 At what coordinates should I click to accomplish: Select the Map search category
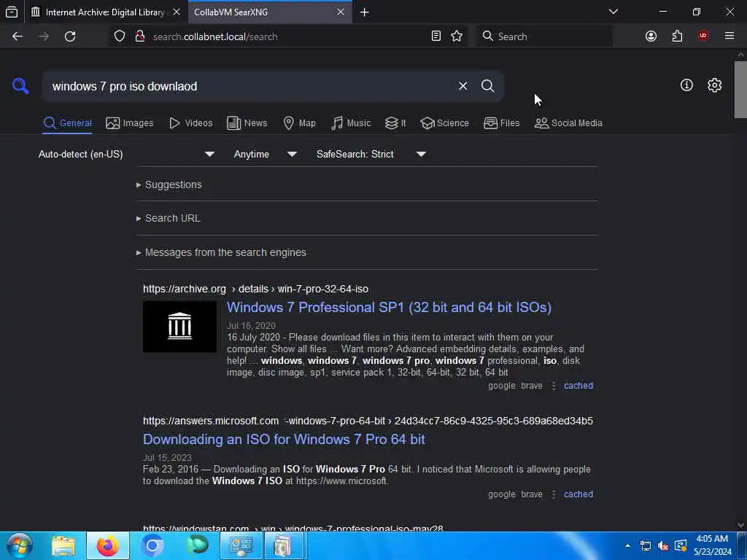299,122
